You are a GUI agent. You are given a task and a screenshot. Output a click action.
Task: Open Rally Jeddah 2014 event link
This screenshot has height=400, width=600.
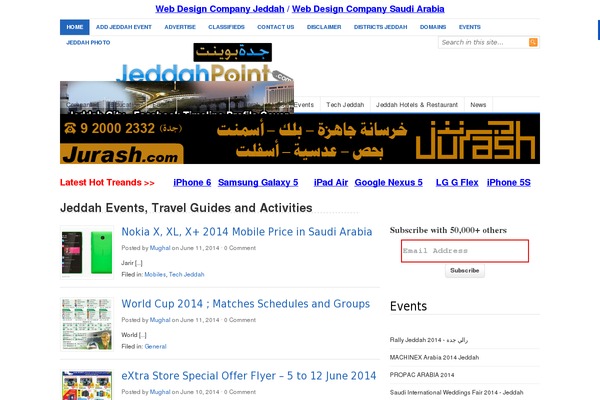coord(429,340)
